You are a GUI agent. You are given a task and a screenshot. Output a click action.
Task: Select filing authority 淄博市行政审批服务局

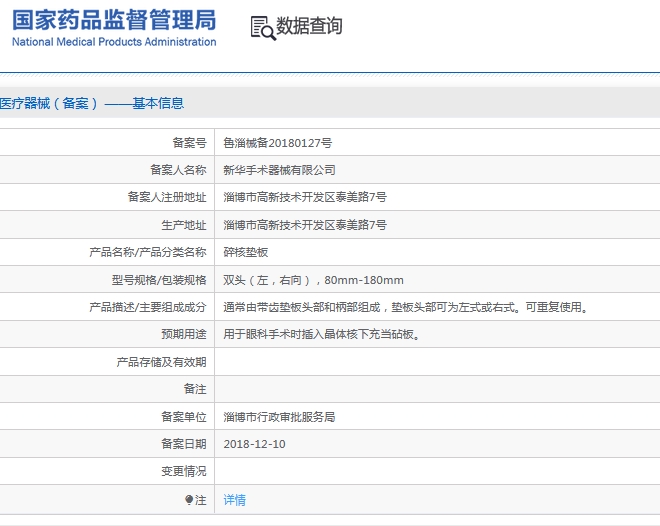[279, 417]
